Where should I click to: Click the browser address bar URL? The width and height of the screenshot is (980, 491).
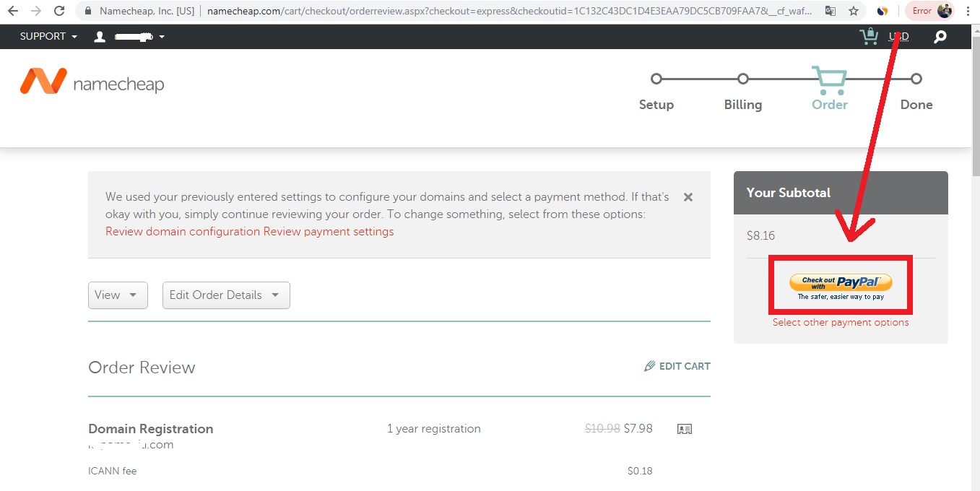(x=508, y=12)
